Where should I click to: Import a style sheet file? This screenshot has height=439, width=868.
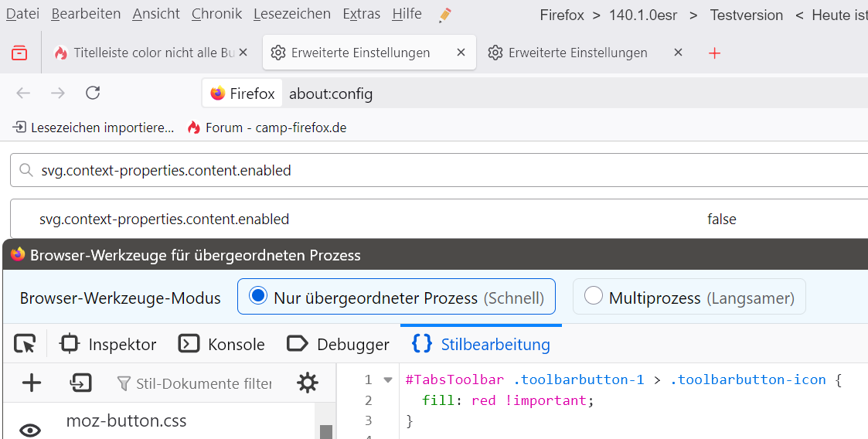(80, 383)
